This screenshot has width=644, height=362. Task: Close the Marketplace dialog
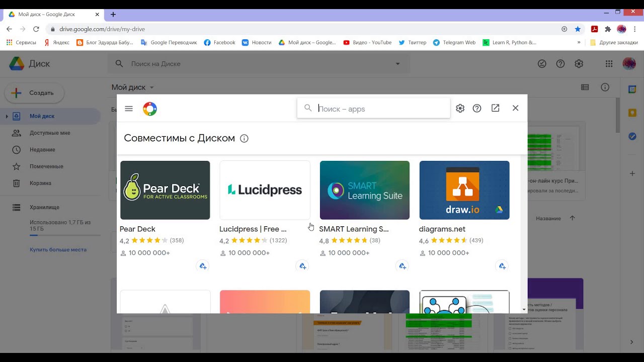coord(515,108)
